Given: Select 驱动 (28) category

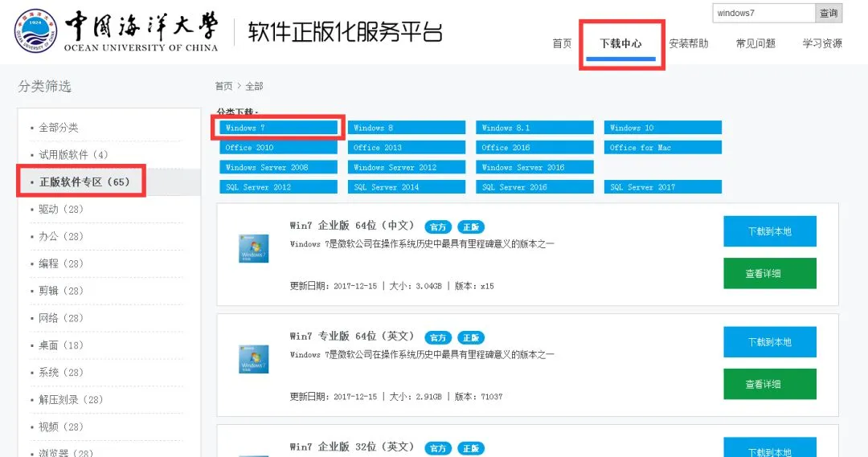Looking at the screenshot, I should coord(61,209).
